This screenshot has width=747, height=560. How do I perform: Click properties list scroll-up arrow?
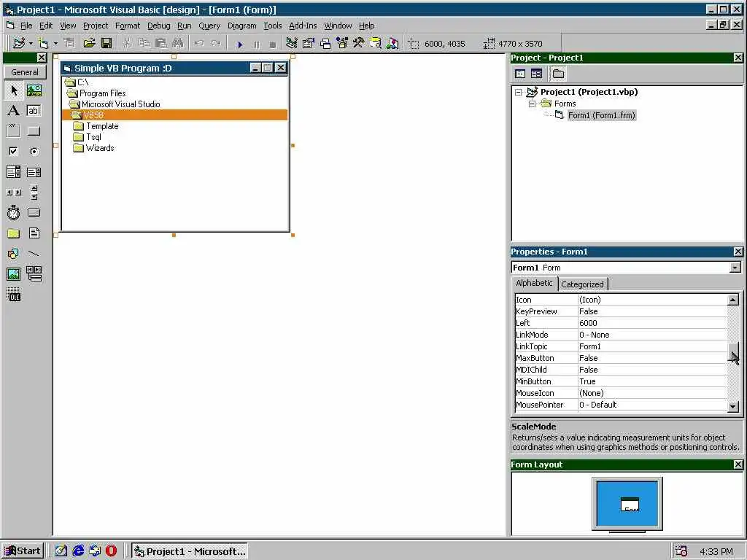tap(732, 300)
